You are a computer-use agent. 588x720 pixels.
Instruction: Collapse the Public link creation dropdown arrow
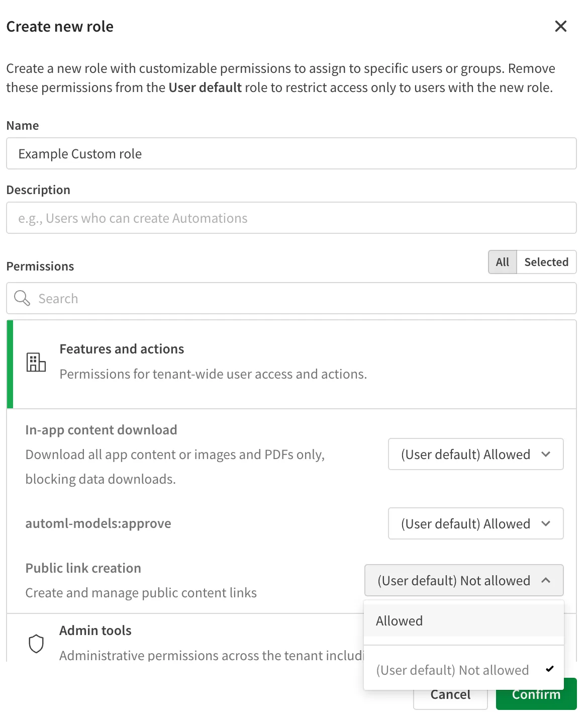546,581
